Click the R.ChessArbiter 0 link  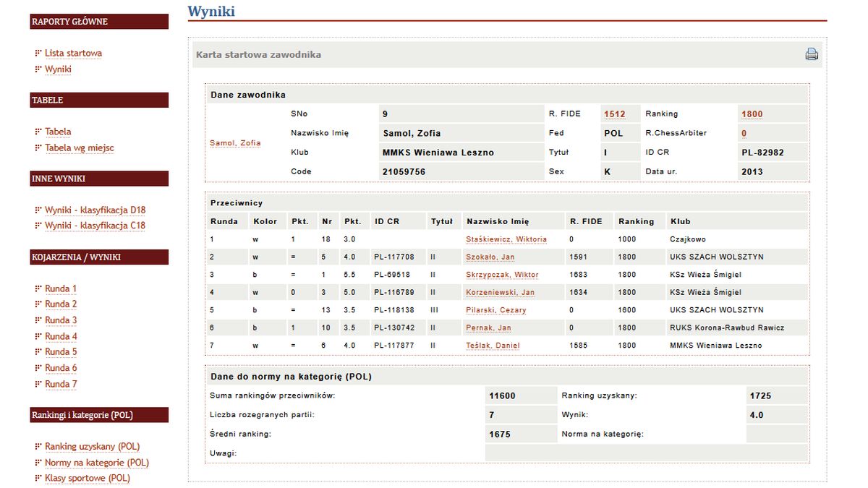click(x=744, y=134)
